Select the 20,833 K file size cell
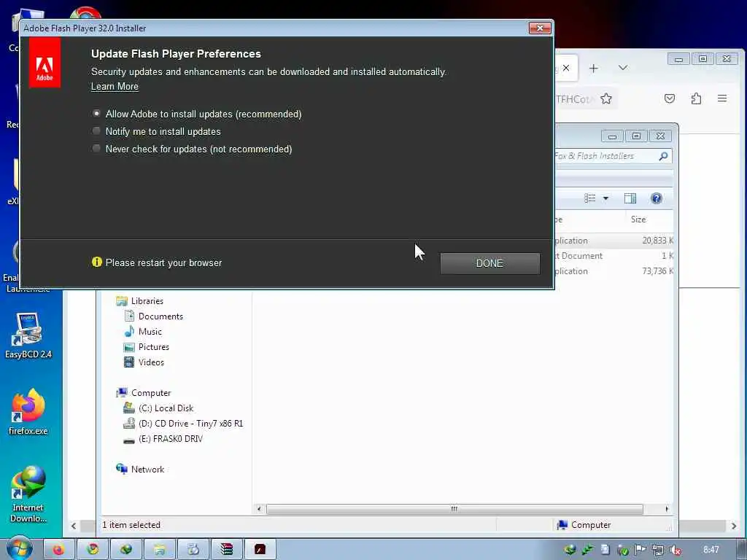Image resolution: width=747 pixels, height=560 pixels. 657,241
